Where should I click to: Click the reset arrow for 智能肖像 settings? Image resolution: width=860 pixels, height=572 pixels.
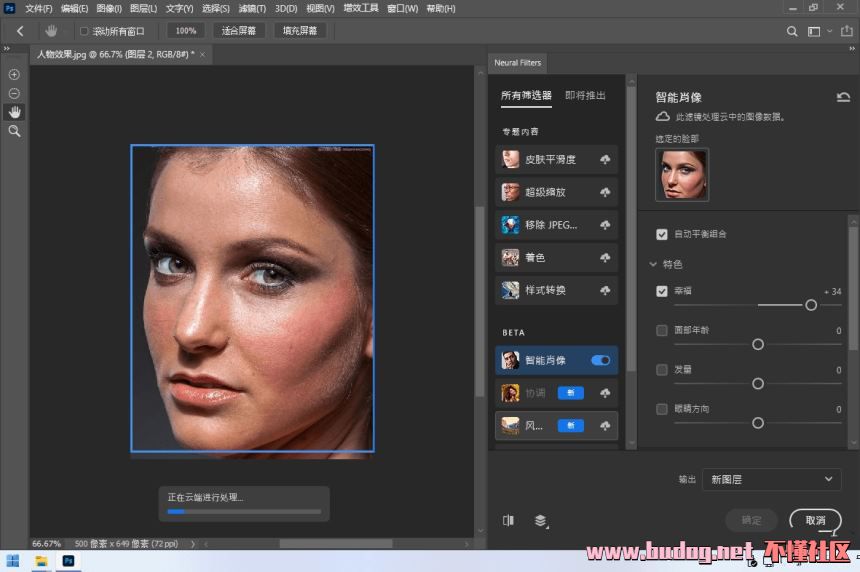(843, 97)
